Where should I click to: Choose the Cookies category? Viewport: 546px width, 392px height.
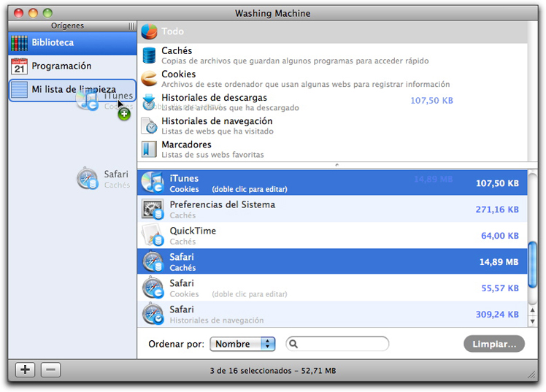pos(334,79)
